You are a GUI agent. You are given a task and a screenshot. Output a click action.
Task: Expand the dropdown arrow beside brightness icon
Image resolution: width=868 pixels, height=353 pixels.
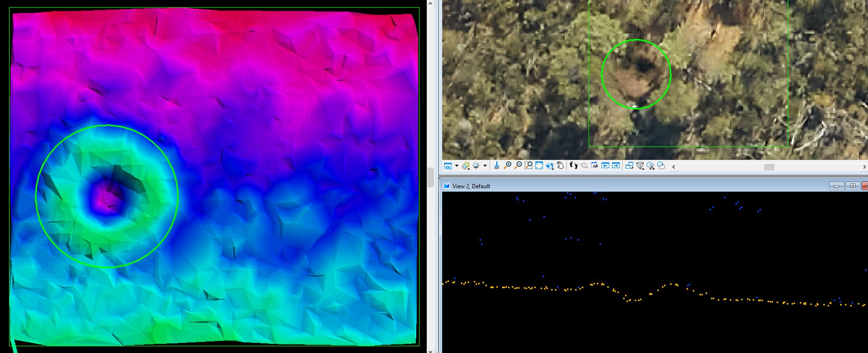tap(485, 166)
